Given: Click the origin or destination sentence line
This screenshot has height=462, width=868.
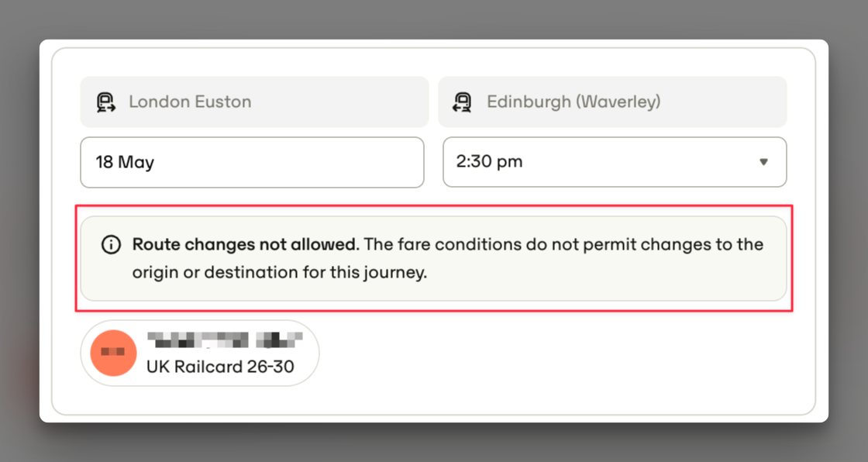Looking at the screenshot, I should [280, 273].
